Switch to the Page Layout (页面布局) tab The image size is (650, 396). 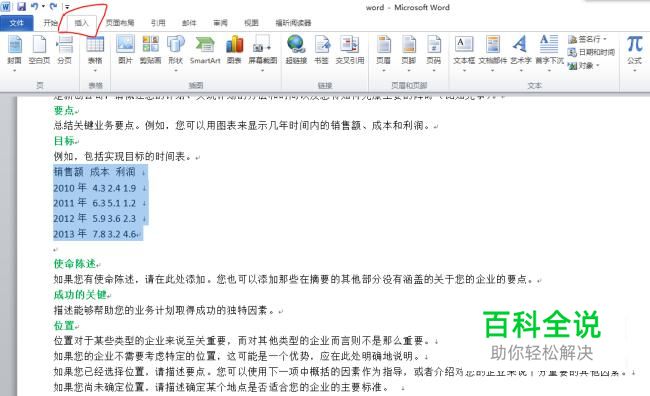(x=120, y=23)
